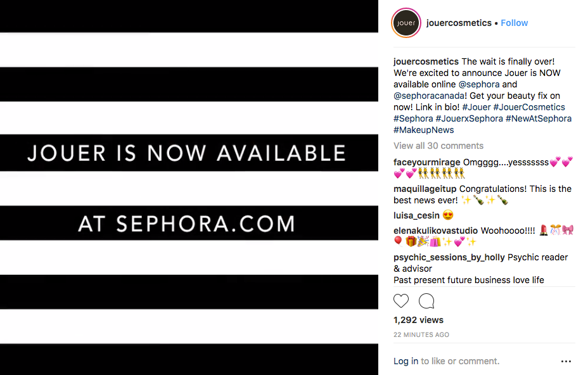Screen dimensions: 588x375
Task: Click the 22 minutes ago timestamp
Action: (421, 334)
